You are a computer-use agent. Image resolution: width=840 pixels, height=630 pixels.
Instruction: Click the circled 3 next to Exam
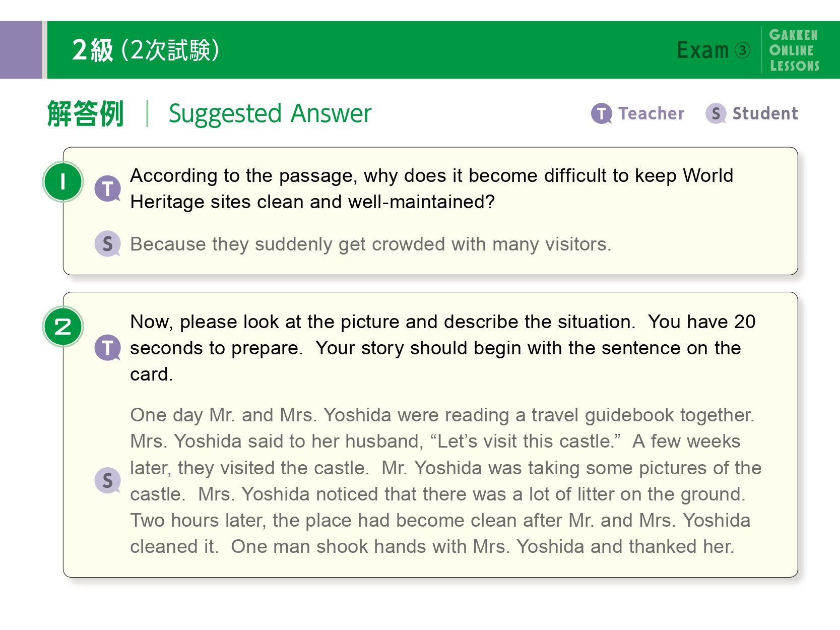742,50
